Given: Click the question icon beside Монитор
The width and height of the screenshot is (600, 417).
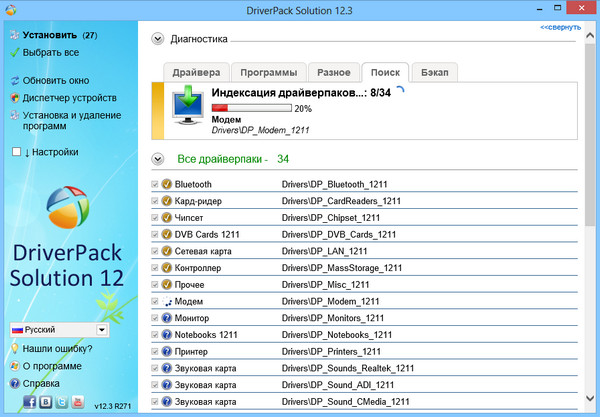Looking at the screenshot, I should pos(166,317).
